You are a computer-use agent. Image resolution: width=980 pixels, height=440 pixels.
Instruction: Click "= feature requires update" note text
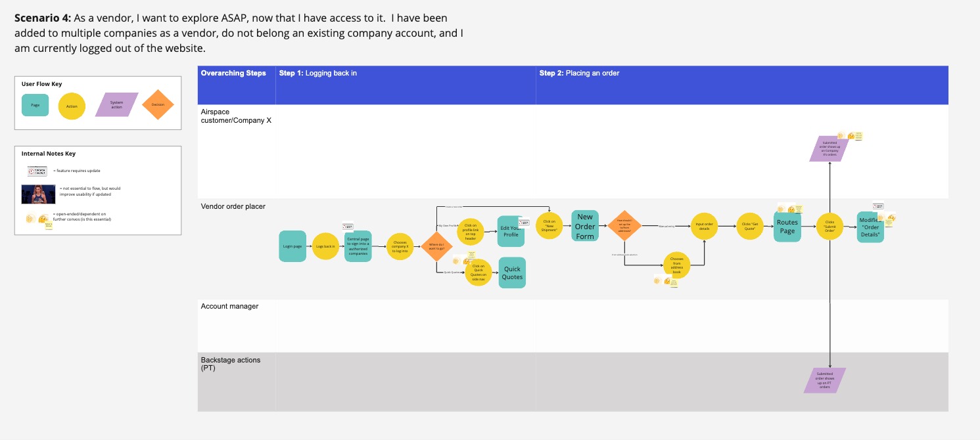pyautogui.click(x=77, y=171)
